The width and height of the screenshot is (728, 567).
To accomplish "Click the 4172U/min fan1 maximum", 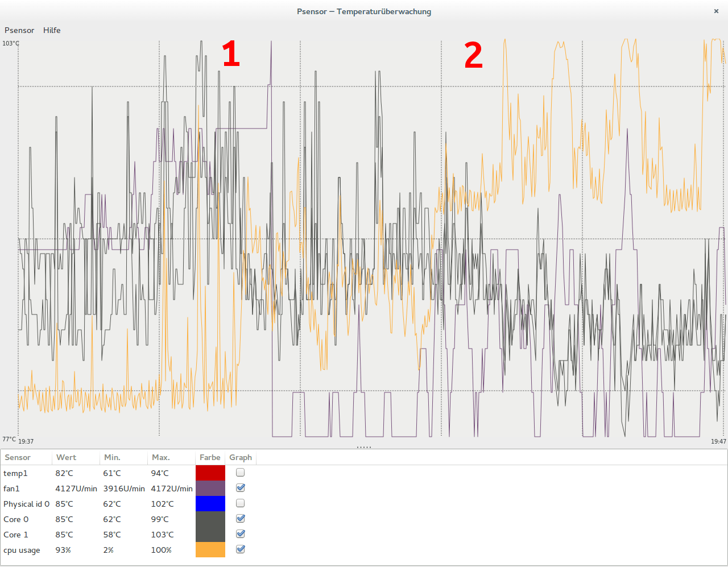I will (x=172, y=489).
